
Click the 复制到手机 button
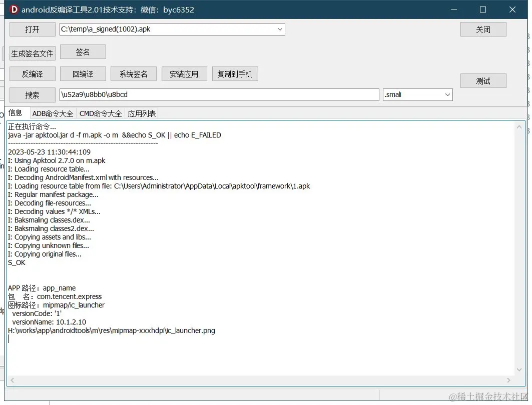235,74
